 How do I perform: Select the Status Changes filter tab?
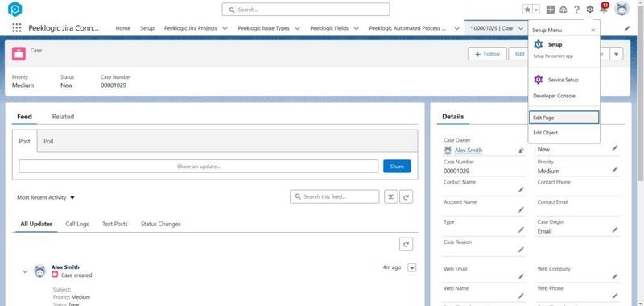[x=160, y=224]
